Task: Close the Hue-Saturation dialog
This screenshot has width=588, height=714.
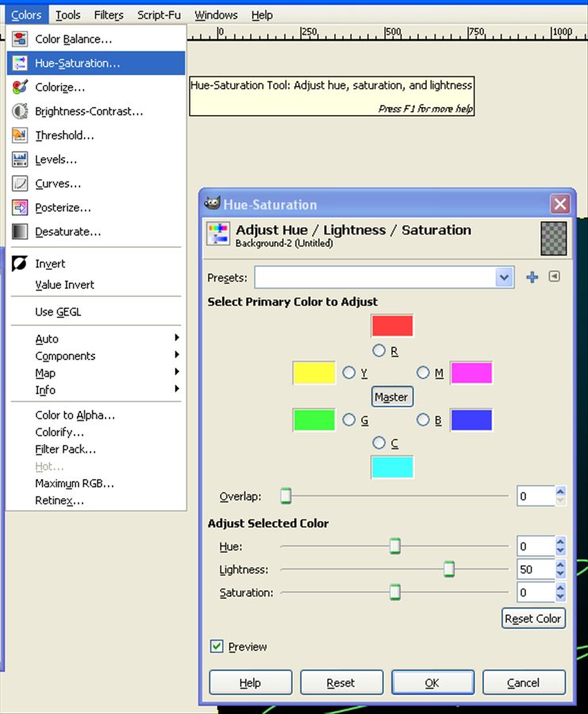Action: (559, 204)
